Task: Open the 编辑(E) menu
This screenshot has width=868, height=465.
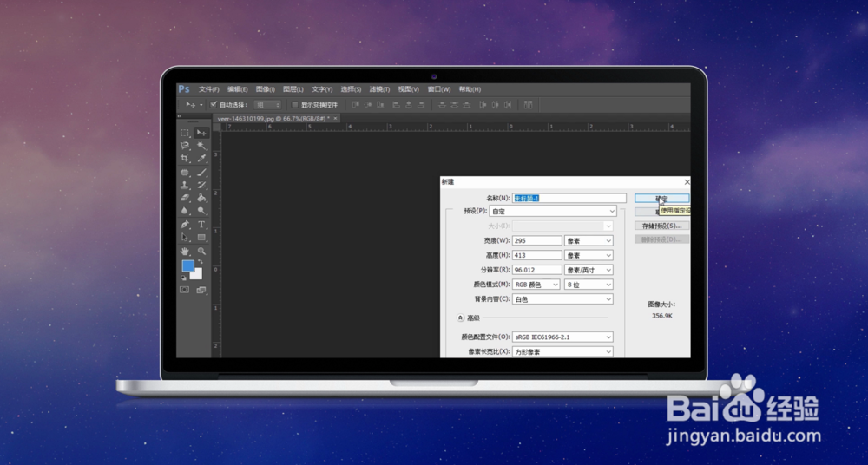Action: click(x=237, y=89)
